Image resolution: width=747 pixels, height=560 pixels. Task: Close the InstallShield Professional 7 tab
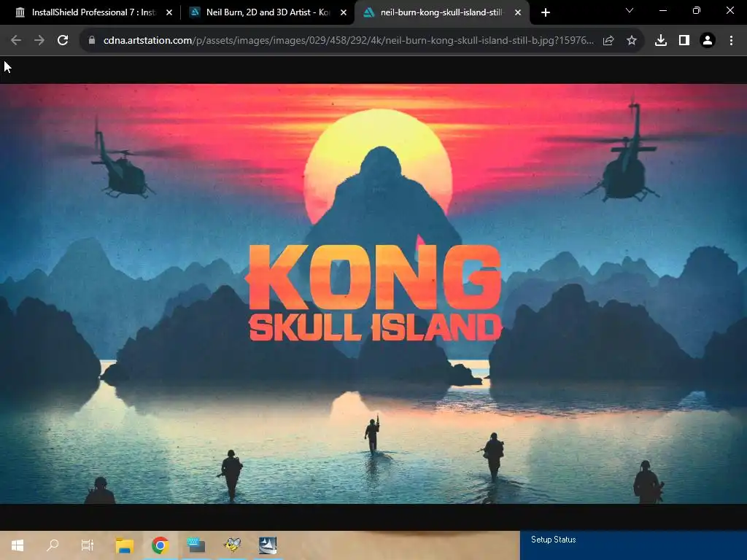pos(169,12)
